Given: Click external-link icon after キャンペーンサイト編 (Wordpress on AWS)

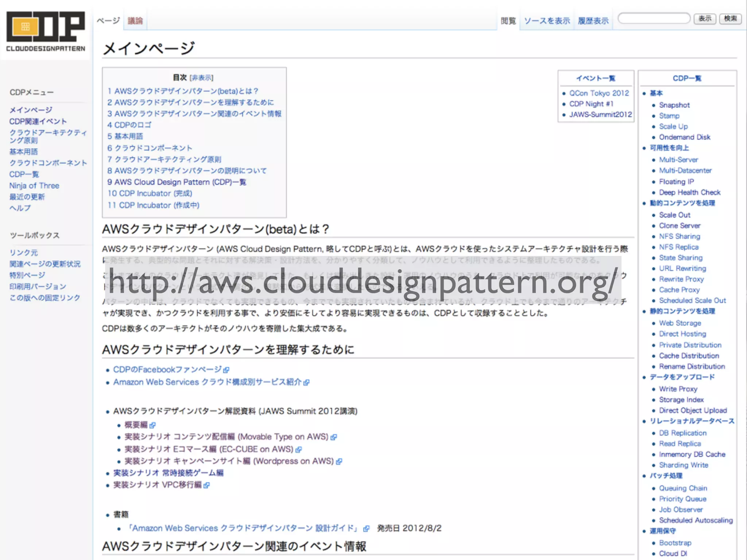Looking at the screenshot, I should tap(339, 462).
